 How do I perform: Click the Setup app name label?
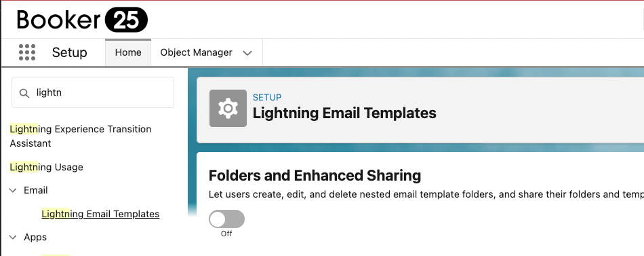pyautogui.click(x=69, y=53)
